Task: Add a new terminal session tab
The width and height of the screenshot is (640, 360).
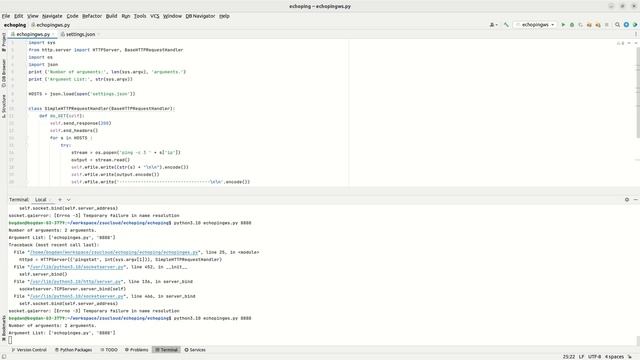Action: [x=60, y=200]
